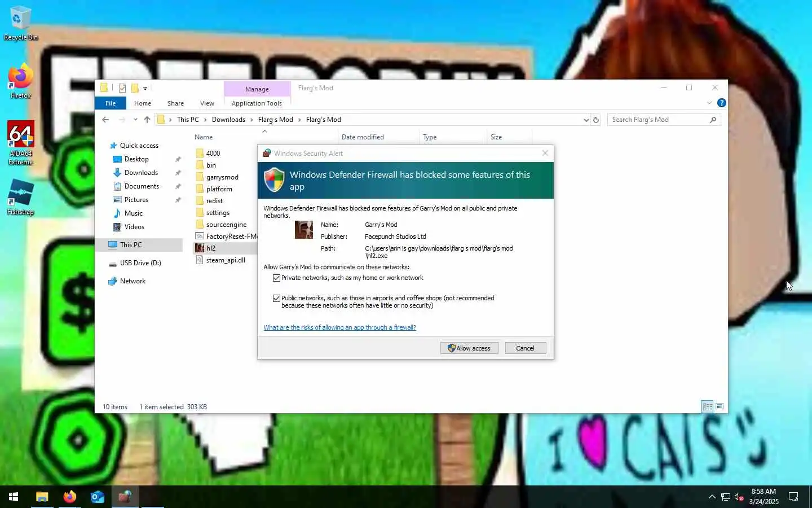Open Desktop in the navigation pane

pyautogui.click(x=136, y=159)
